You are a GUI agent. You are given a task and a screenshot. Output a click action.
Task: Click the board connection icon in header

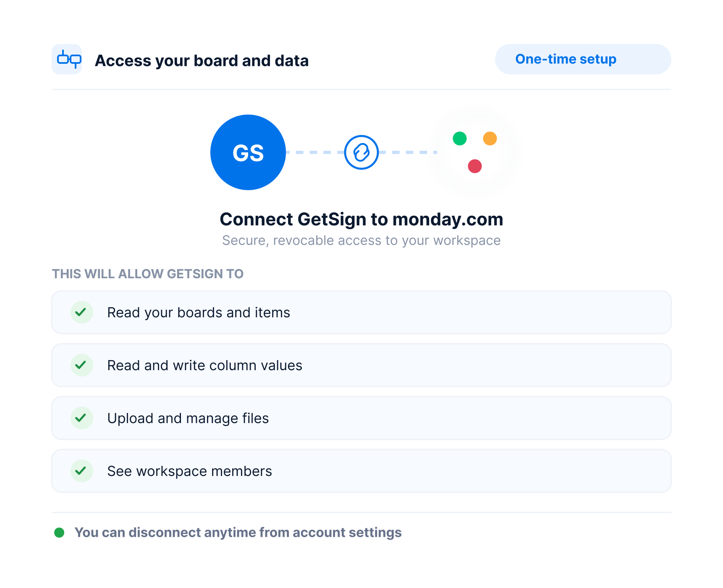(x=67, y=59)
